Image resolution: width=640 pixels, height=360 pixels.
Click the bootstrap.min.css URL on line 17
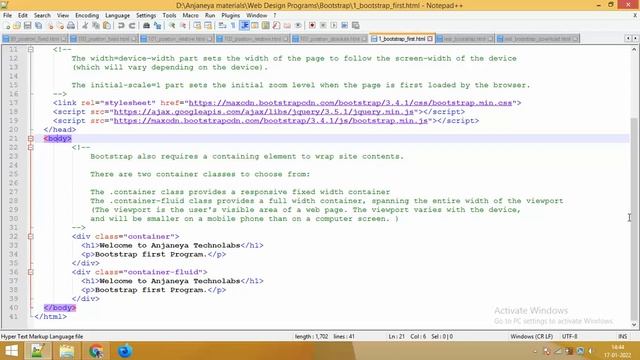[x=350, y=103]
